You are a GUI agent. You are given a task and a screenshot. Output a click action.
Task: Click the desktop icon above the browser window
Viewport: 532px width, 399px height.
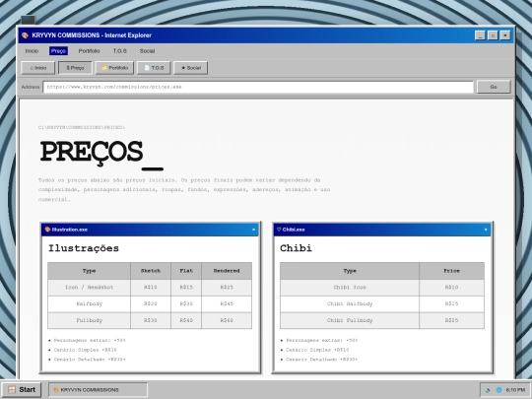pyautogui.click(x=28, y=20)
